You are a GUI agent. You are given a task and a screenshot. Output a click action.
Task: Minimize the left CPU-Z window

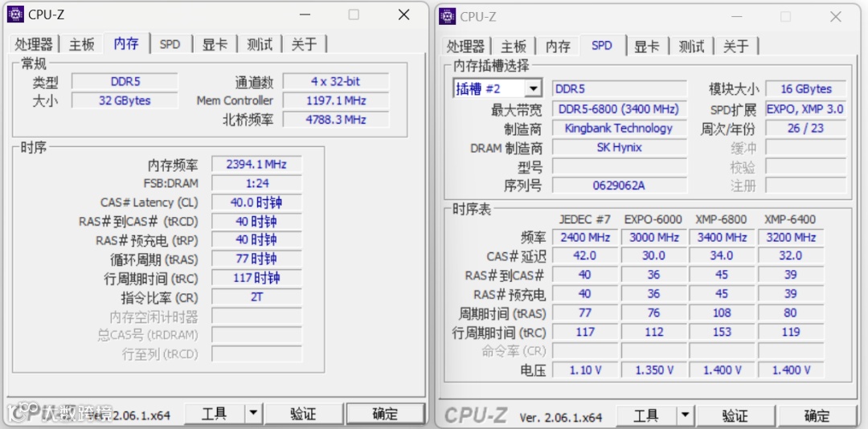coord(306,15)
